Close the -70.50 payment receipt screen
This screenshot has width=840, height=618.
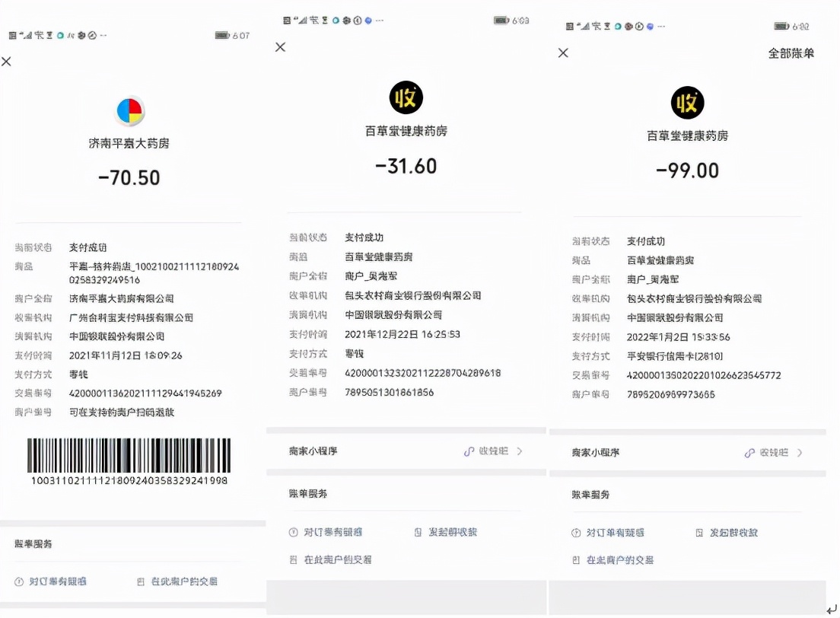point(6,62)
